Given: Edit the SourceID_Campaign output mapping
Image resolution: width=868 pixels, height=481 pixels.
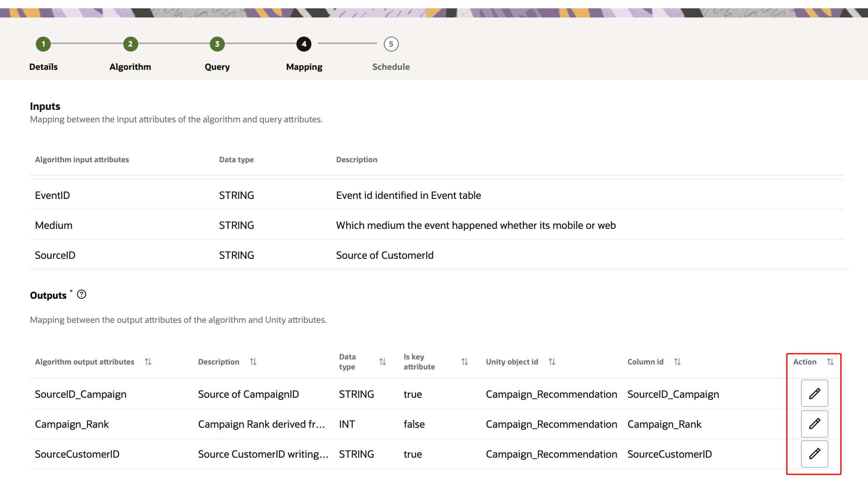Looking at the screenshot, I should (x=814, y=393).
